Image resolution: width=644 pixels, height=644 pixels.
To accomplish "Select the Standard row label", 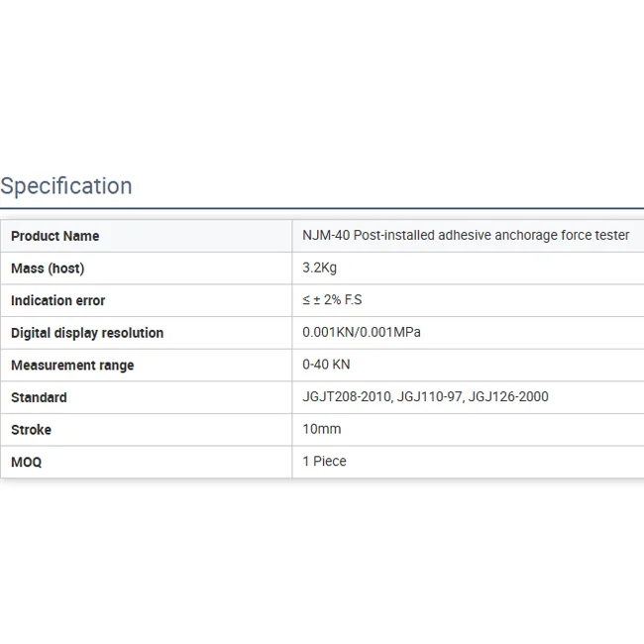I will 40,397.
